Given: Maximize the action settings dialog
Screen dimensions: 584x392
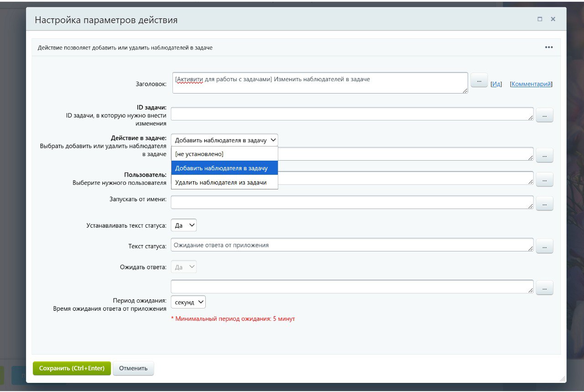Looking at the screenshot, I should click(540, 19).
